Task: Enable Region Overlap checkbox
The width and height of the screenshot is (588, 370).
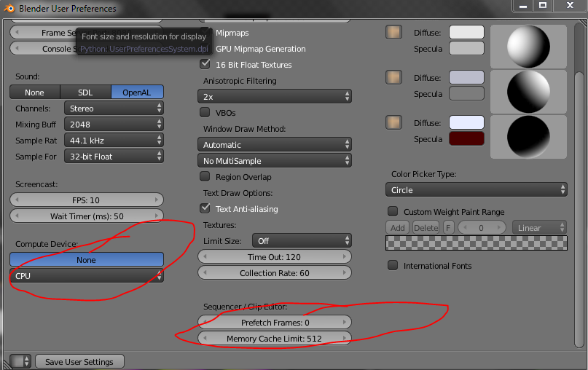Action: [205, 176]
